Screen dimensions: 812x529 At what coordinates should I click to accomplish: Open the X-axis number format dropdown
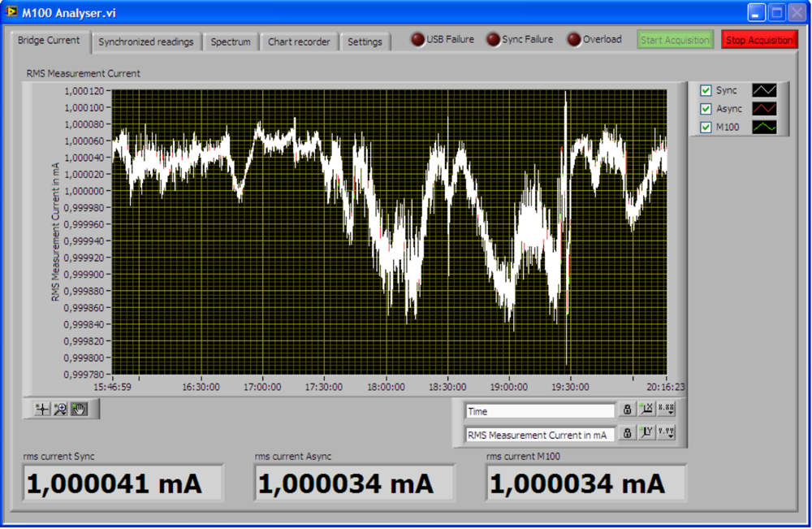pyautogui.click(x=667, y=410)
